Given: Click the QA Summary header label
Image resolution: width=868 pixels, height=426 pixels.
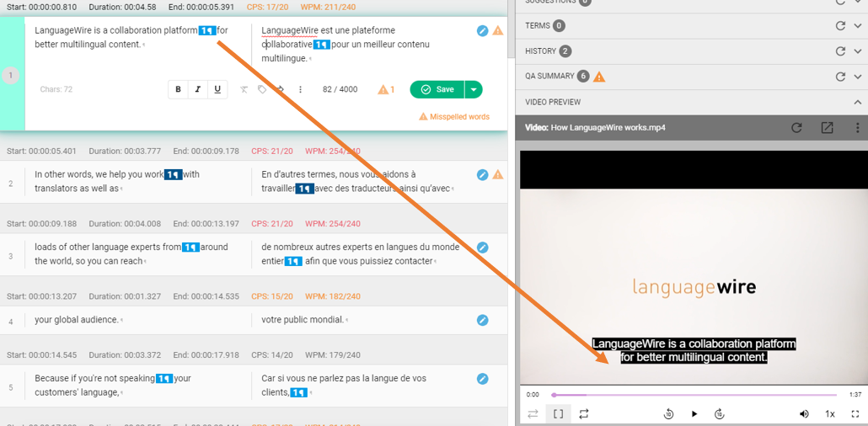Looking at the screenshot, I should [x=549, y=77].
